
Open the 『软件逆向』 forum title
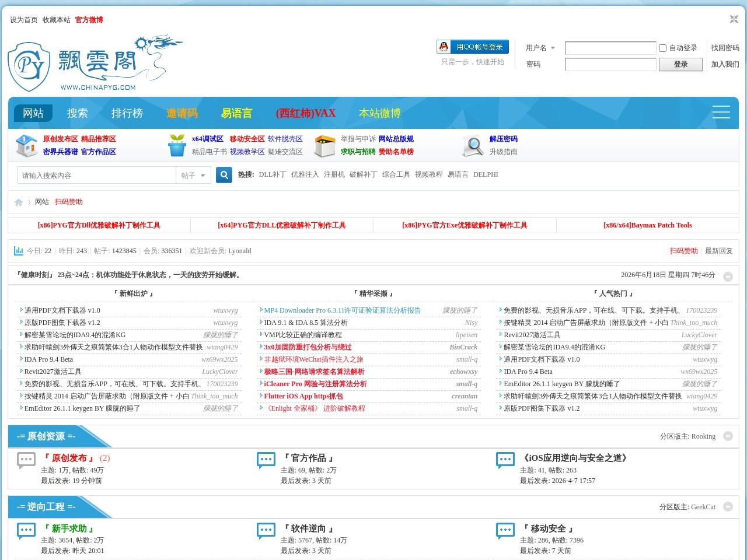[309, 528]
